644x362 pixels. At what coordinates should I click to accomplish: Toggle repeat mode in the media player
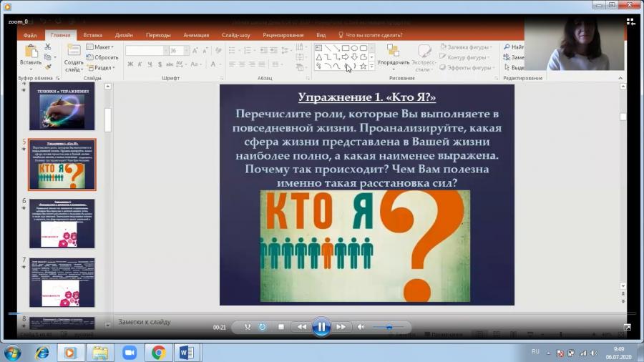click(262, 327)
